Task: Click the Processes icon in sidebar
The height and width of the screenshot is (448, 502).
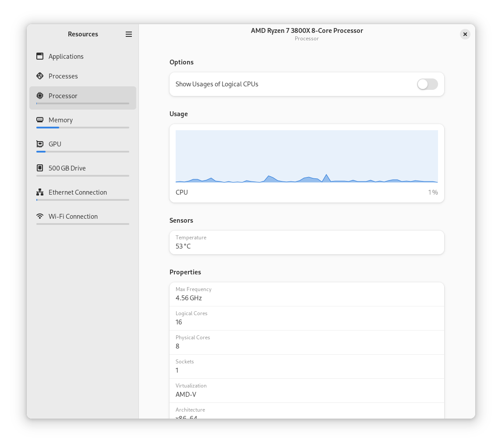Action: click(40, 76)
